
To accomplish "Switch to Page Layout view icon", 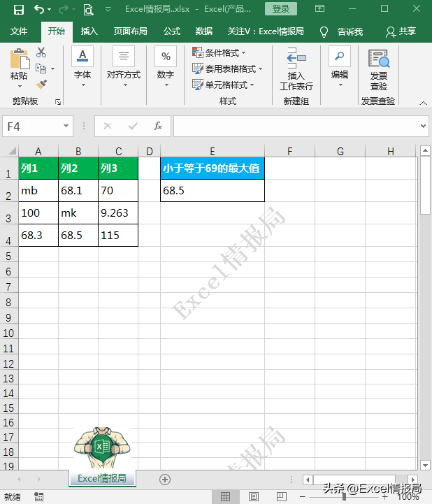I will click(x=254, y=497).
